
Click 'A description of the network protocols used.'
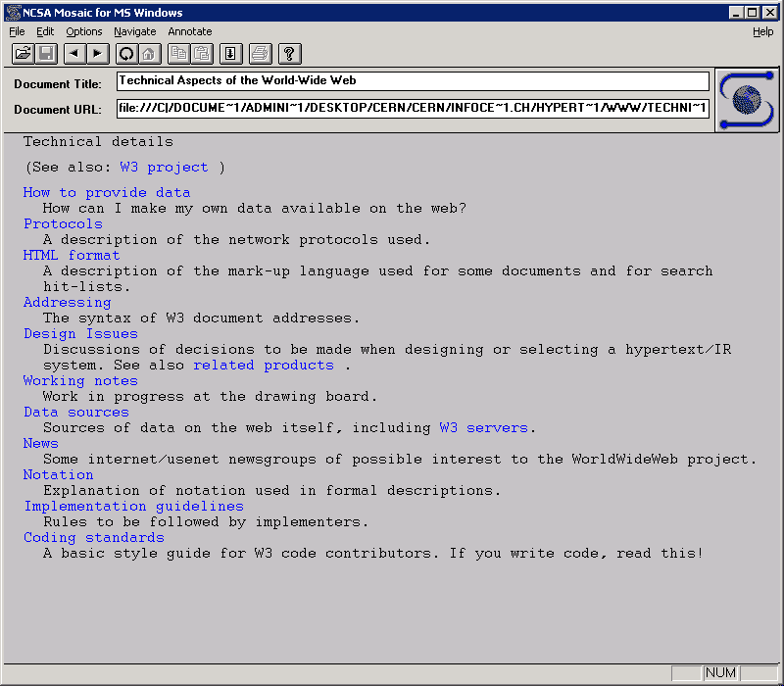click(x=236, y=239)
